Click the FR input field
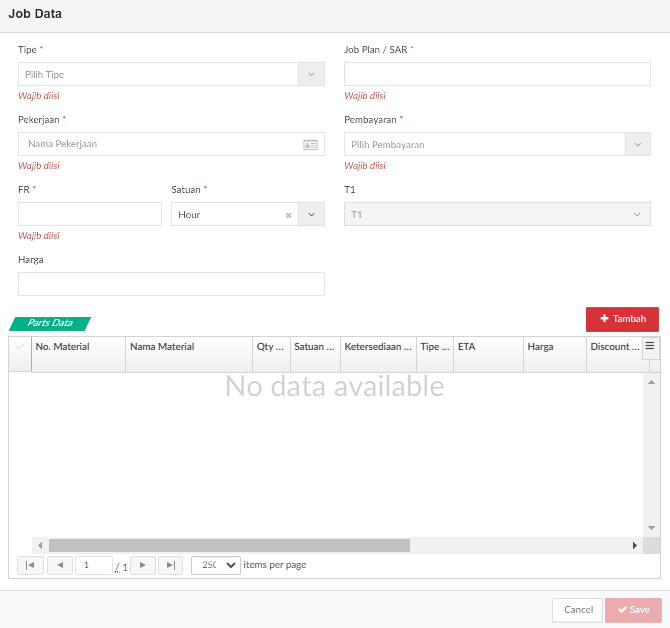 click(x=90, y=214)
